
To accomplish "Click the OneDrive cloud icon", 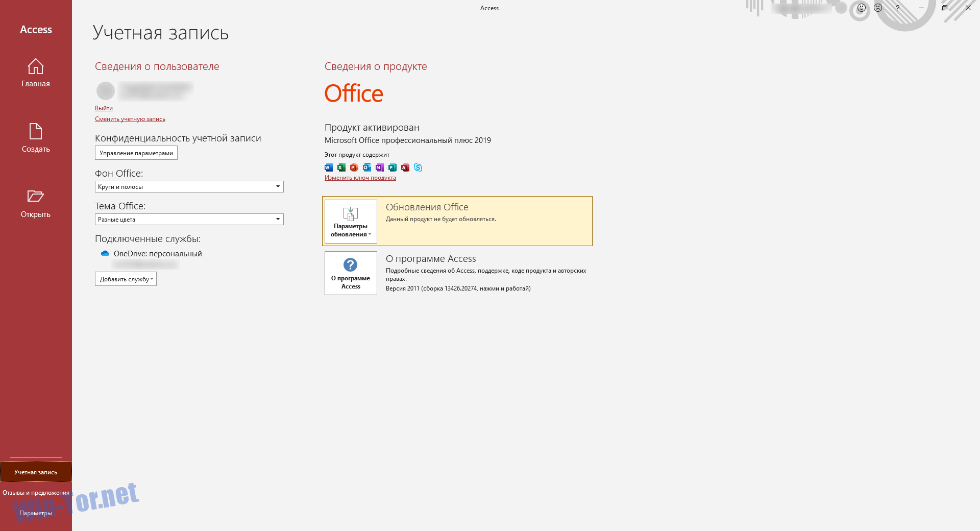I will [x=105, y=253].
